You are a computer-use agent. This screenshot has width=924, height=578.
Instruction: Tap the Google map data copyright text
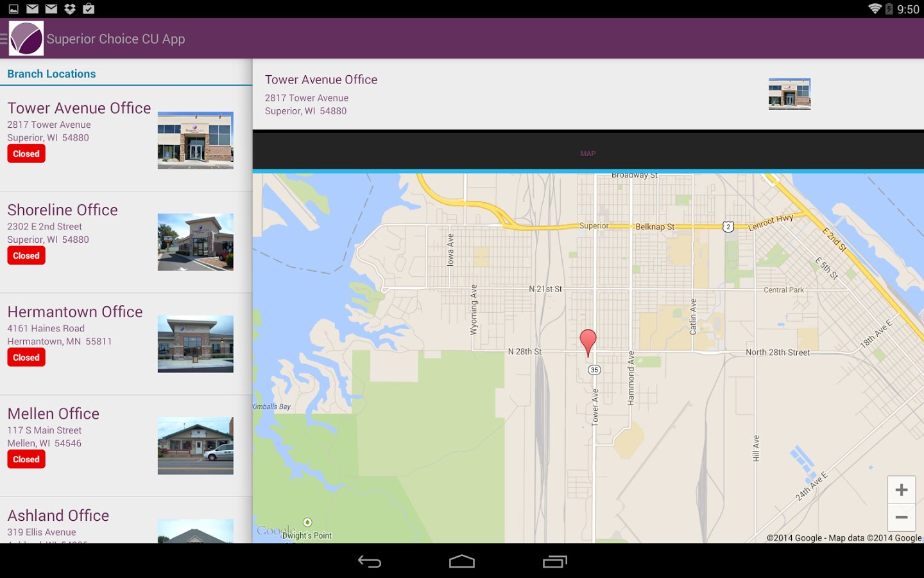(844, 538)
